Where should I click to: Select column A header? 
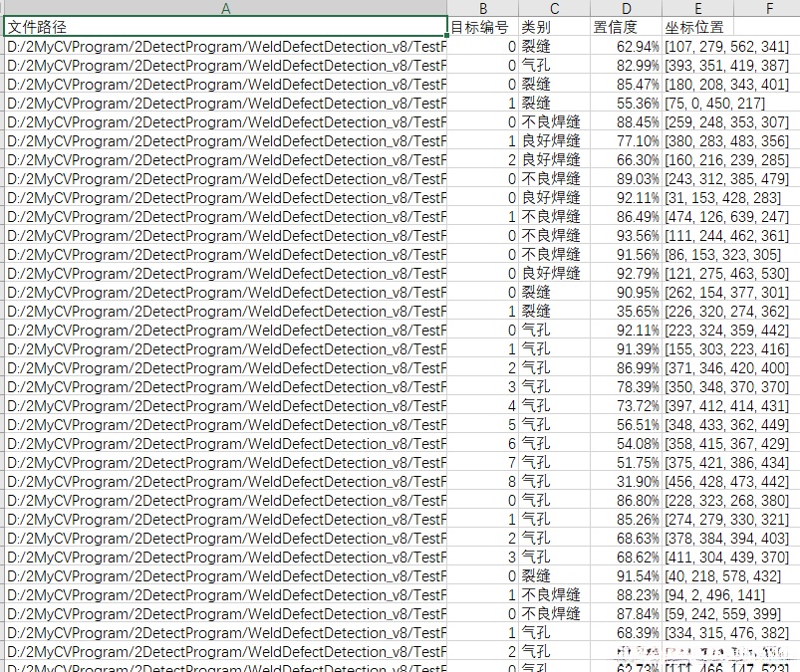(x=225, y=8)
